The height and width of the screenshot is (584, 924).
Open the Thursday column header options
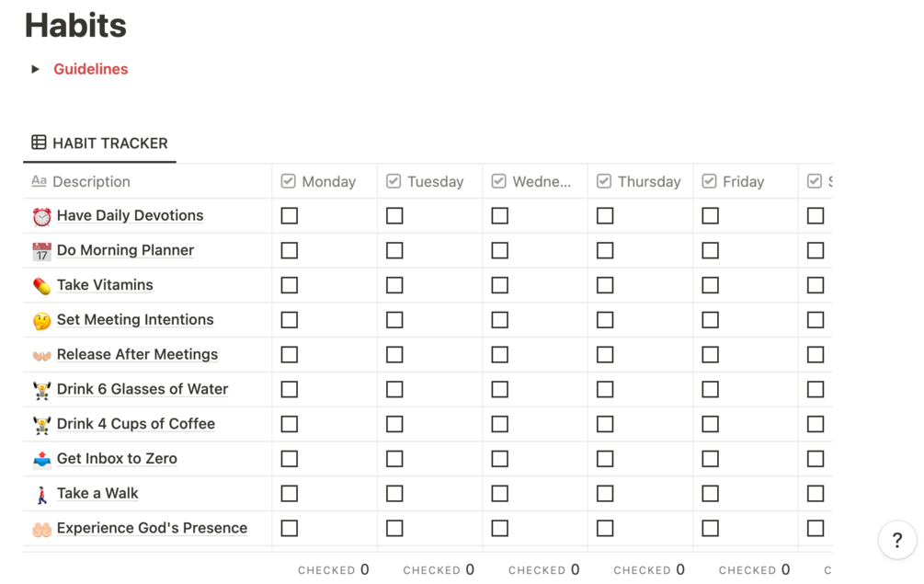coord(640,181)
